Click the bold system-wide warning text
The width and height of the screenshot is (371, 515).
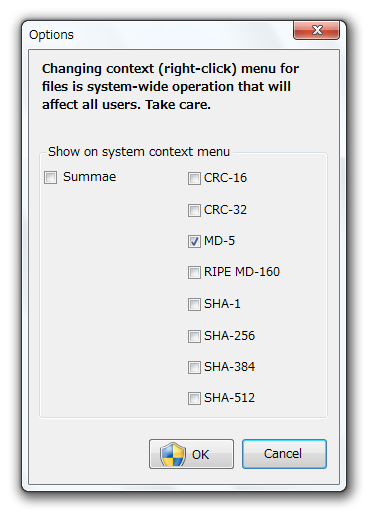click(x=170, y=87)
